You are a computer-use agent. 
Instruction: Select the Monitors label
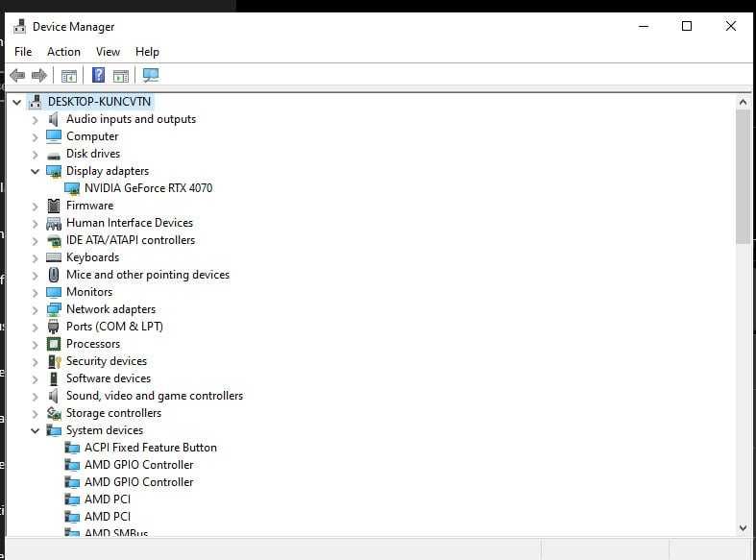tap(89, 292)
